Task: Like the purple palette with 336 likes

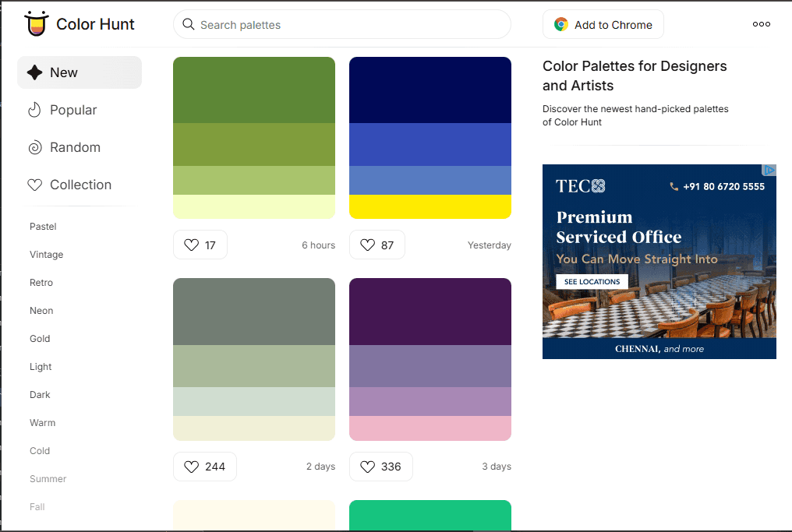Action: coord(381,467)
